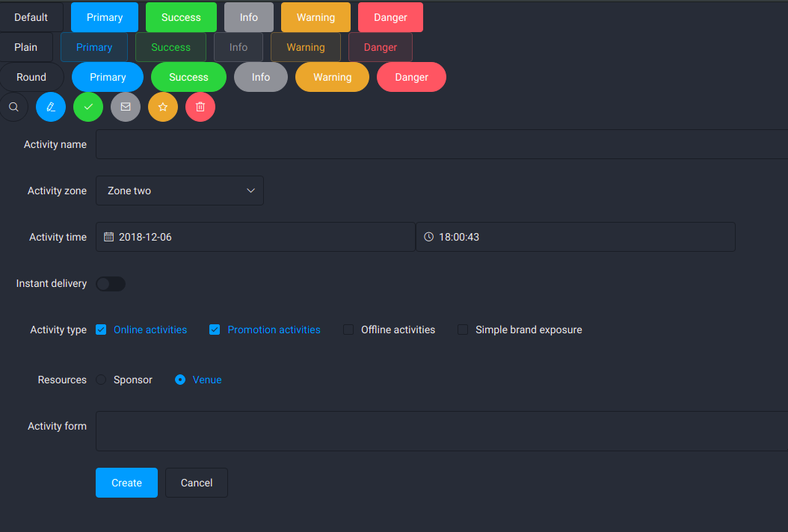
Task: Open the Activity zone dropdown
Action: click(x=179, y=191)
